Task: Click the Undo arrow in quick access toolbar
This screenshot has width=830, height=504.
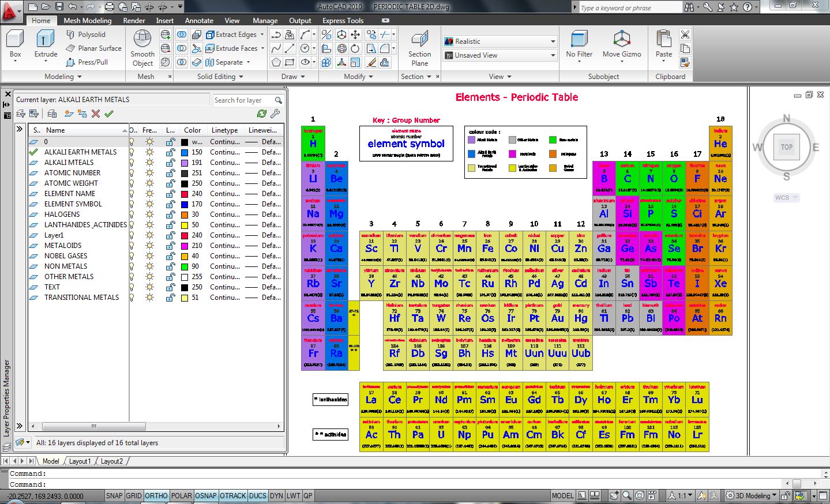Action: pyautogui.click(x=73, y=7)
